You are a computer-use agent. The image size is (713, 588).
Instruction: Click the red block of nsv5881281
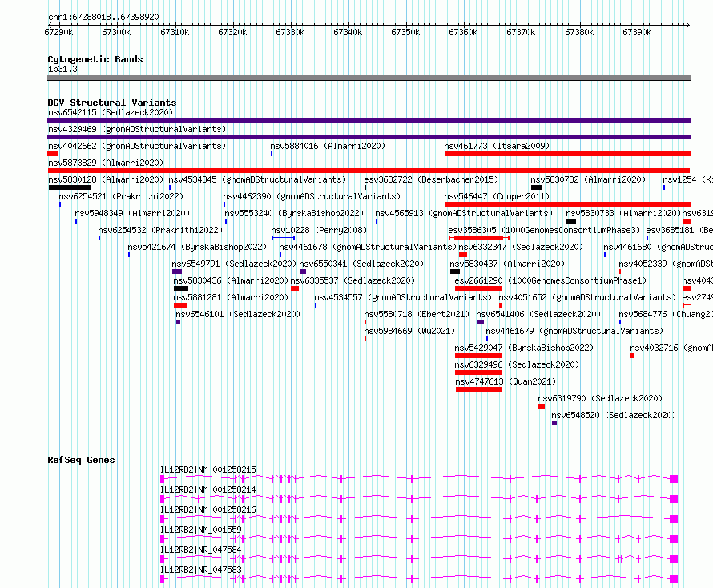click(x=180, y=305)
